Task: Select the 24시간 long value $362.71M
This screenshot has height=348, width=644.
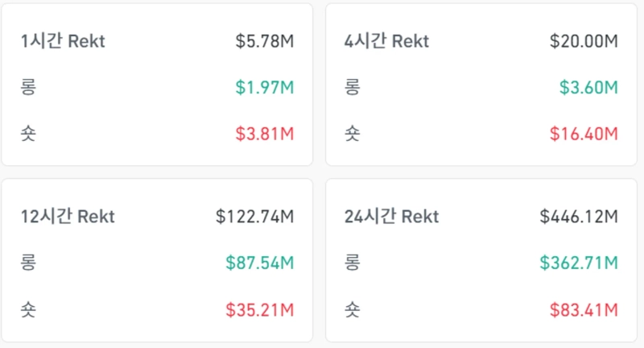Action: [579, 263]
